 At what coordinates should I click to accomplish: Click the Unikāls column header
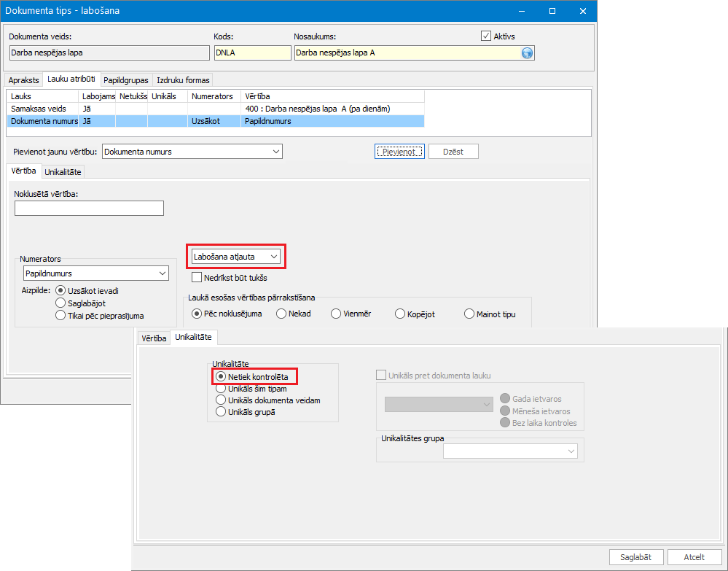(168, 96)
